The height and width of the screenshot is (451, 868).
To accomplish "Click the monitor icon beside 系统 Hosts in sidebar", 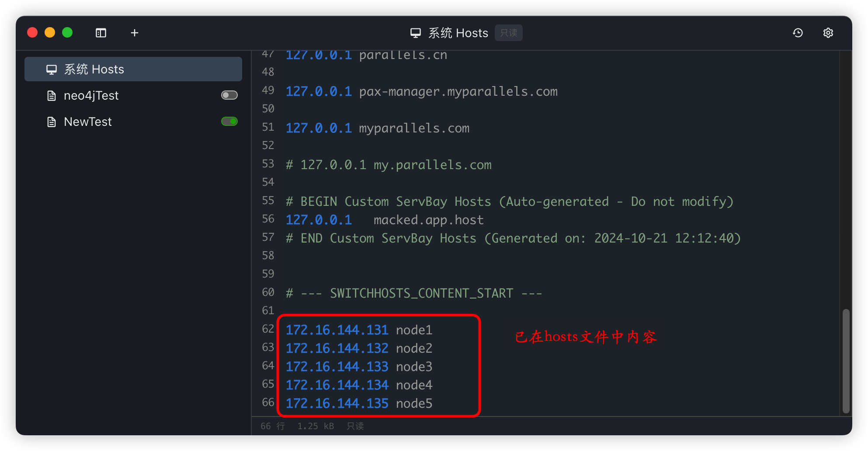I will point(52,69).
